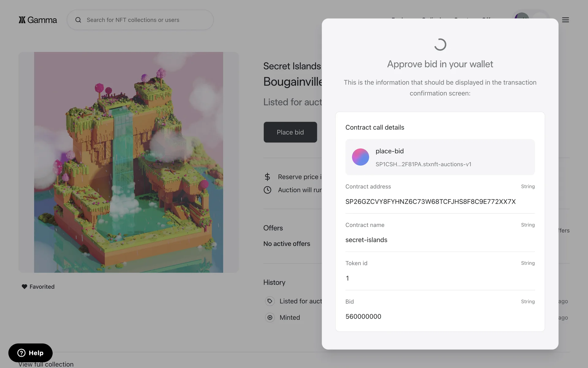Viewport: 588px width, 368px height.
Task: Click the Minted history icon
Action: (x=270, y=317)
